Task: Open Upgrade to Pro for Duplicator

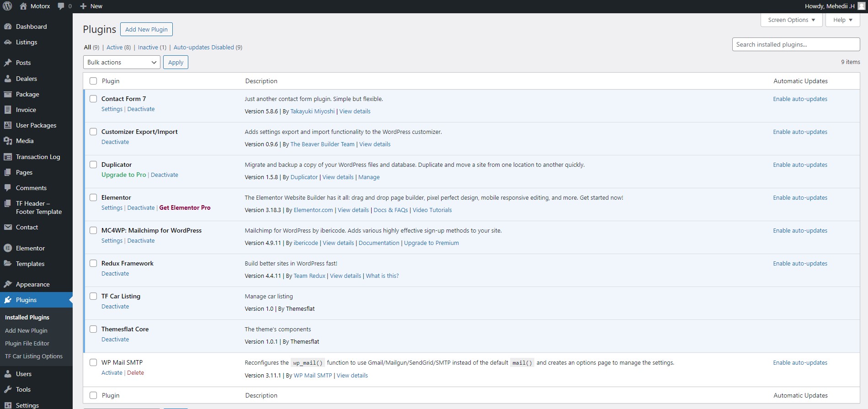Action: pos(124,175)
